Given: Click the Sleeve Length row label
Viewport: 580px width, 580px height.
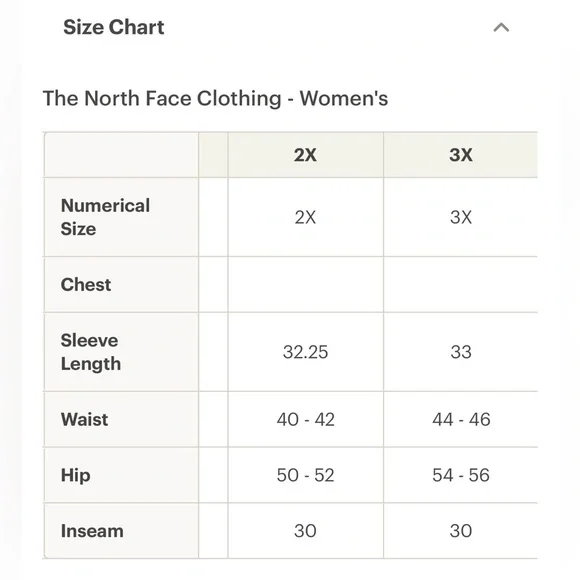Looking at the screenshot, I should pyautogui.click(x=91, y=352).
